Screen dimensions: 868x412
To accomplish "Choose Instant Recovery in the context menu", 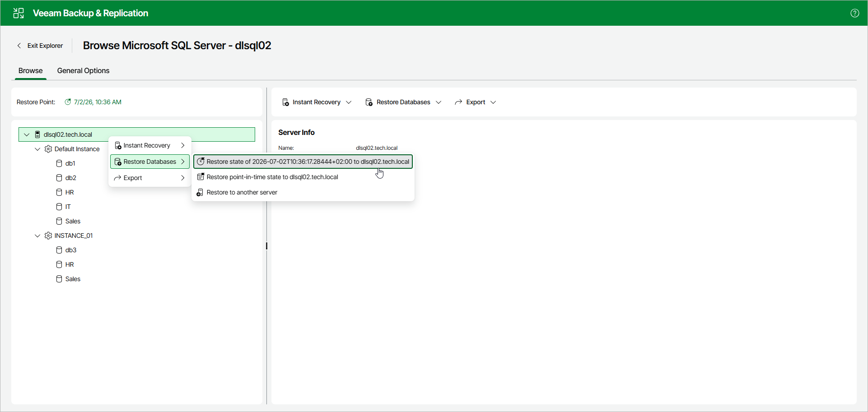I will (x=150, y=145).
